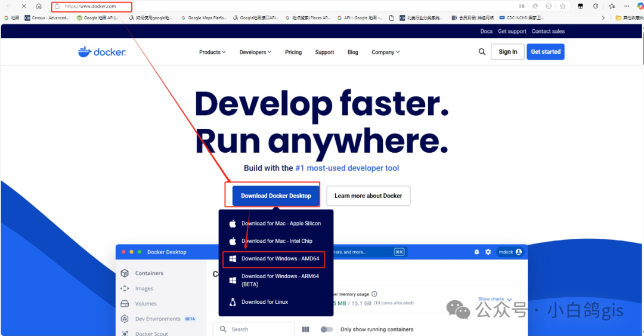
Task: Select Images in Docker Desktop sidebar
Action: tap(137, 289)
